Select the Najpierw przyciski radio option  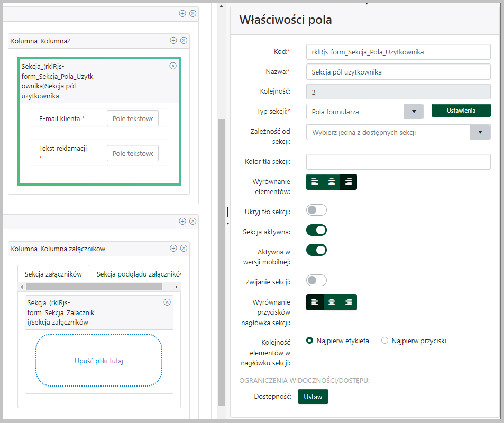point(384,341)
